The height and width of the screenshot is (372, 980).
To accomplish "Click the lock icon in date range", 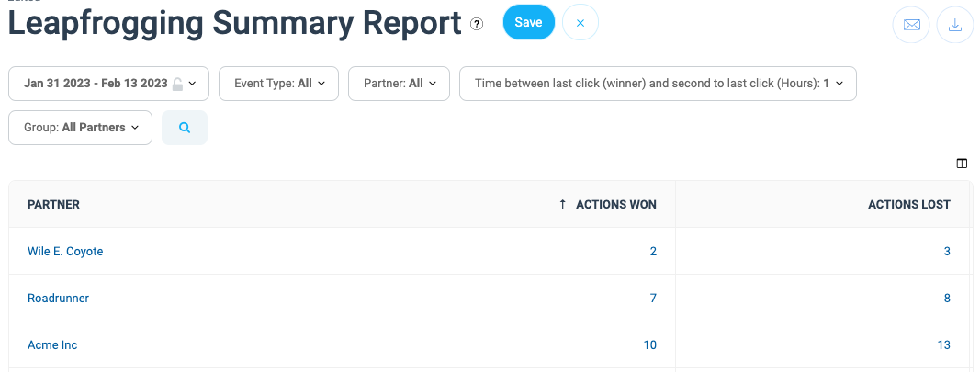I will click(178, 84).
